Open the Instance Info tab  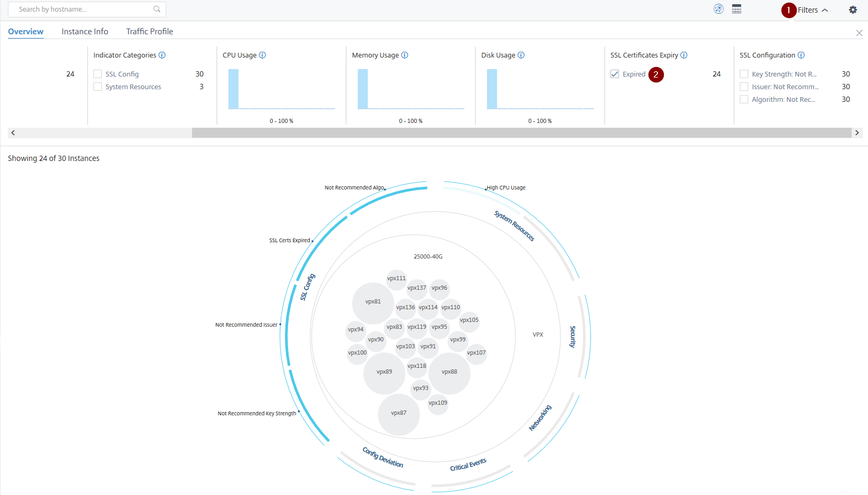click(x=85, y=32)
